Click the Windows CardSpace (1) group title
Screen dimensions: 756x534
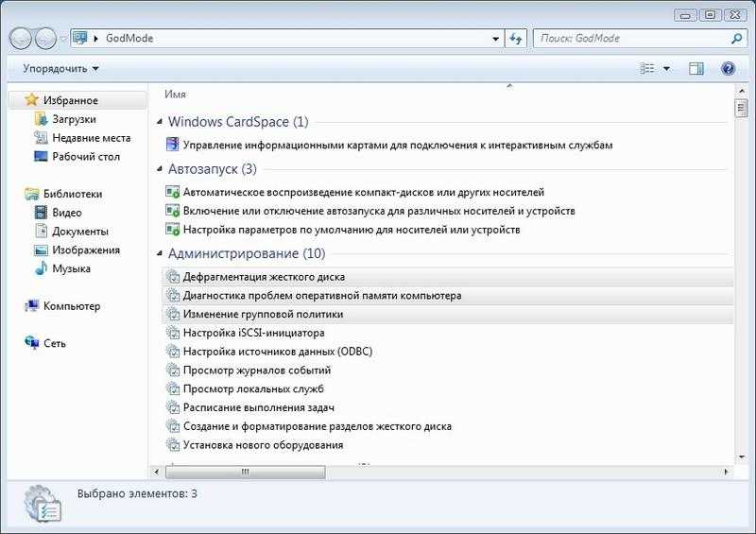(x=238, y=122)
